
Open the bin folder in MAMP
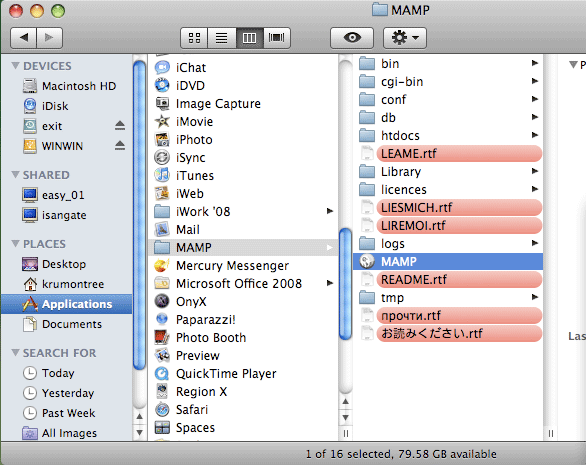[x=448, y=64]
